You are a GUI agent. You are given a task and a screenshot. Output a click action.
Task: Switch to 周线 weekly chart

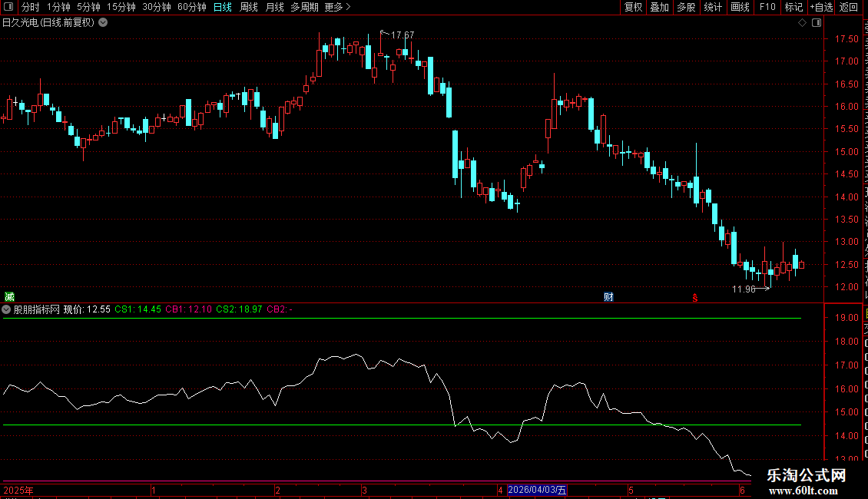coord(249,7)
